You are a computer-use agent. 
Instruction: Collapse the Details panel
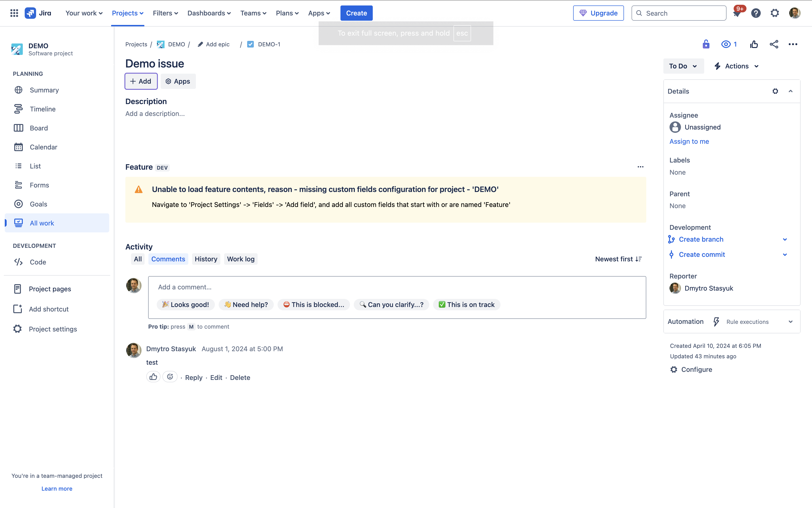pos(791,91)
